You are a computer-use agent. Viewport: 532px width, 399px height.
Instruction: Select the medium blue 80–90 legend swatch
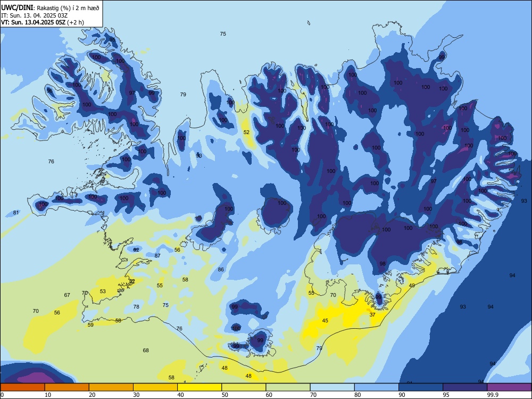coord(377,387)
